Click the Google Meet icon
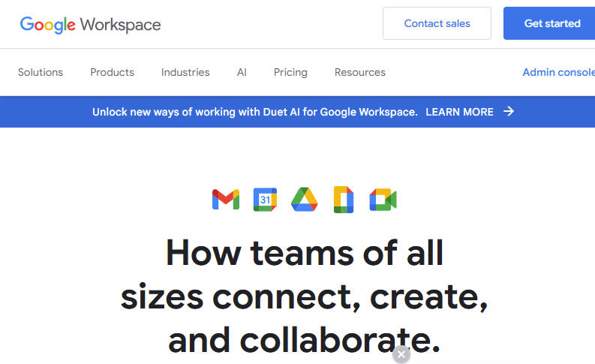This screenshot has height=364, width=595. 383,200
